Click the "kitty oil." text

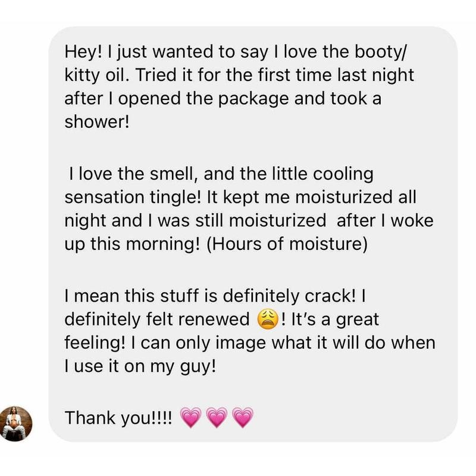[95, 76]
